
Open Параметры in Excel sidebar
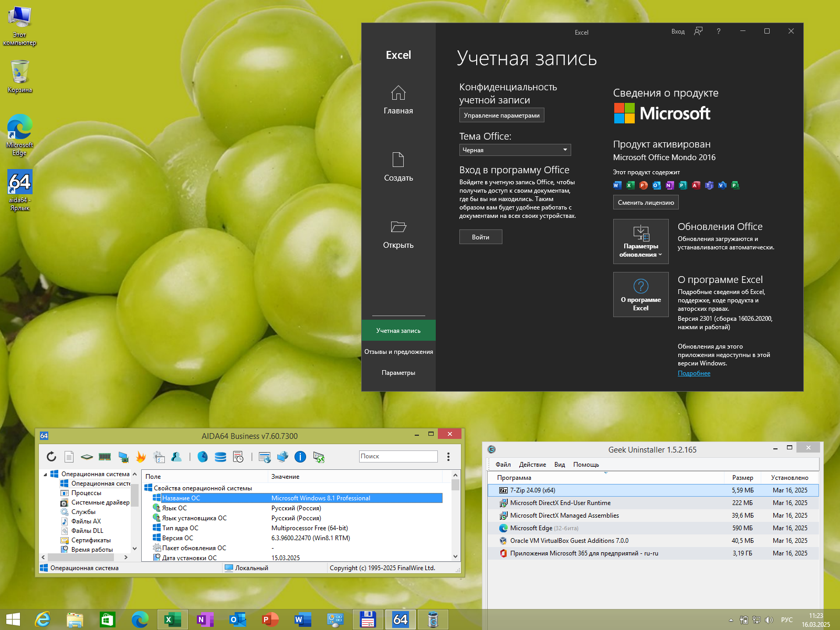point(398,373)
